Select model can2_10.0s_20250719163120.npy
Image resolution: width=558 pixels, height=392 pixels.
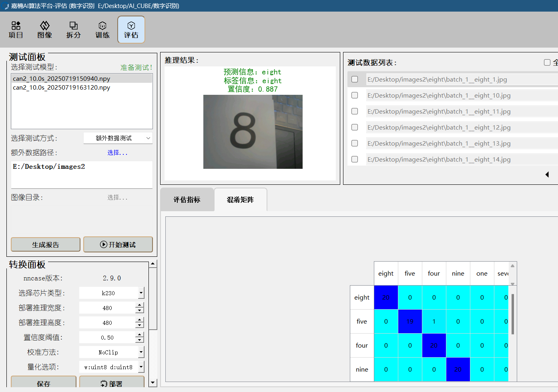pyautogui.click(x=62, y=88)
